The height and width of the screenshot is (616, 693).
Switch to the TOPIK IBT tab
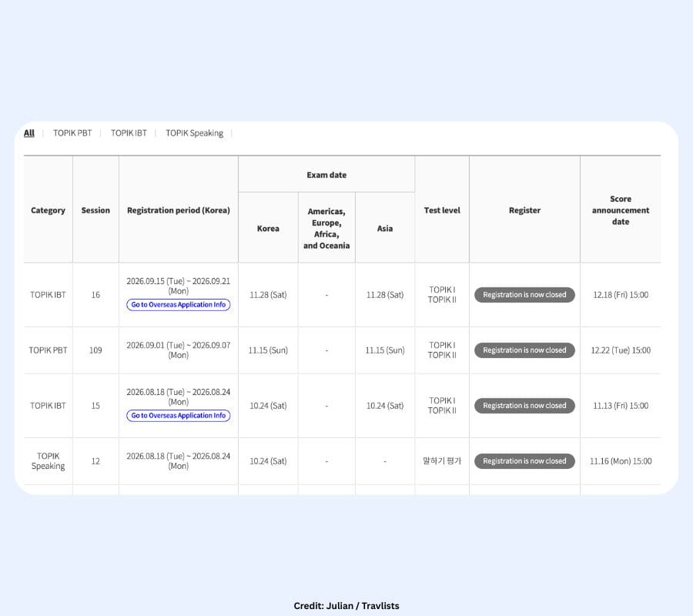coord(129,133)
